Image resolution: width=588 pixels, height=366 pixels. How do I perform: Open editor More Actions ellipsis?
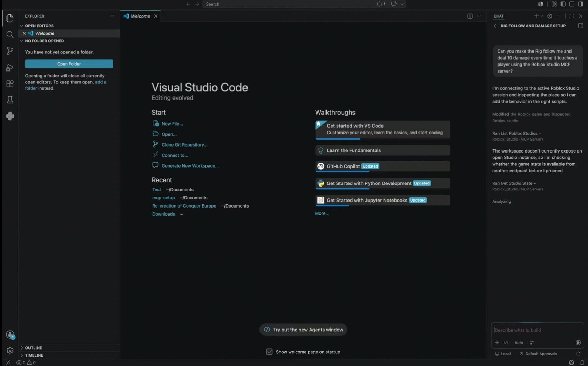[x=479, y=16]
